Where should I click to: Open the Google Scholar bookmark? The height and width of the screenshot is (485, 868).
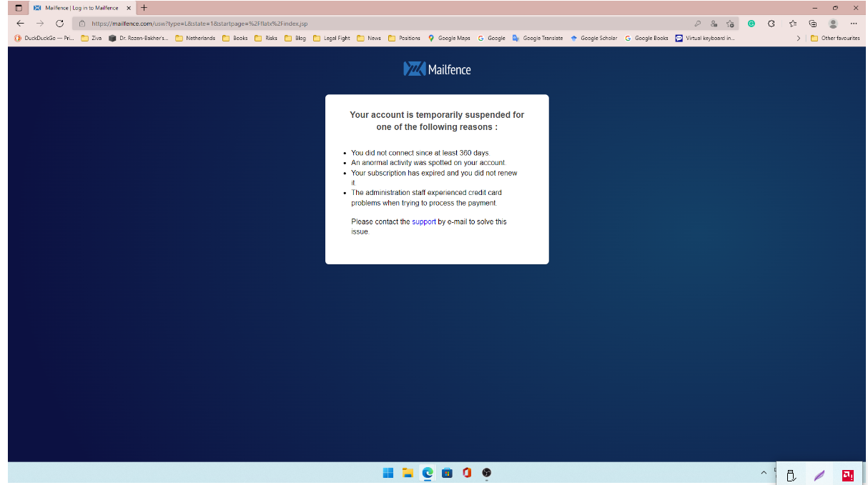(x=594, y=38)
